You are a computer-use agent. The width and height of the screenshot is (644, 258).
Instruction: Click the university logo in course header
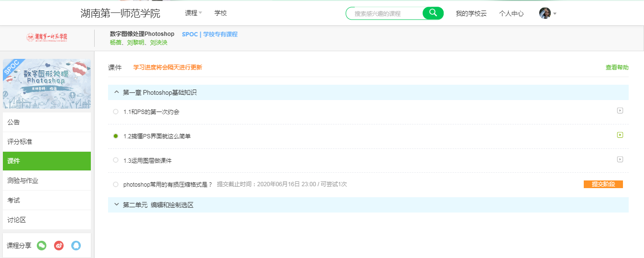coord(47,37)
